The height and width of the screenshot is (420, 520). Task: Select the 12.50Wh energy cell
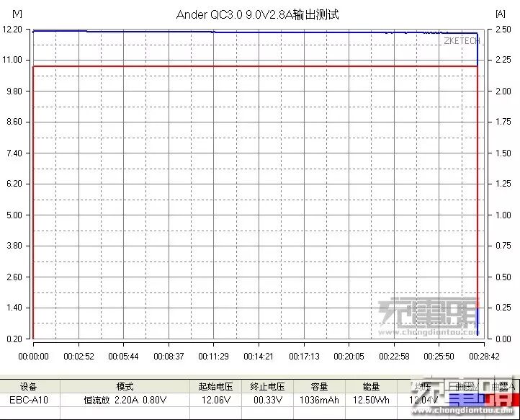click(371, 400)
